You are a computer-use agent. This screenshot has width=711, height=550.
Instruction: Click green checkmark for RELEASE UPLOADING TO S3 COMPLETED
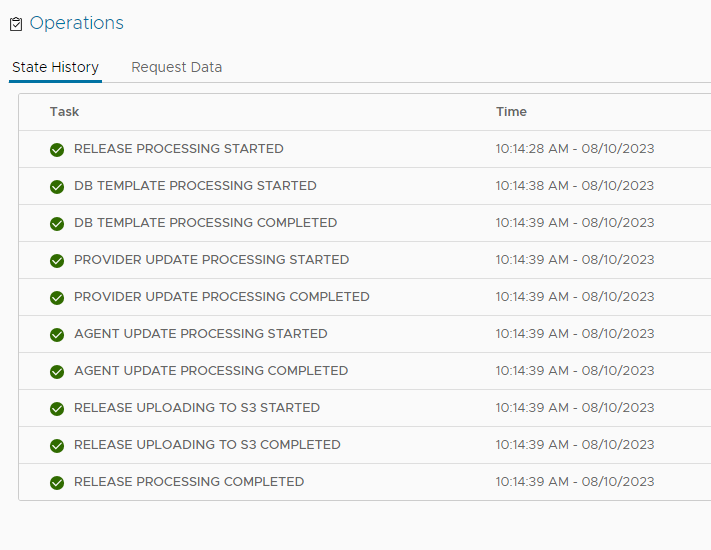point(57,445)
